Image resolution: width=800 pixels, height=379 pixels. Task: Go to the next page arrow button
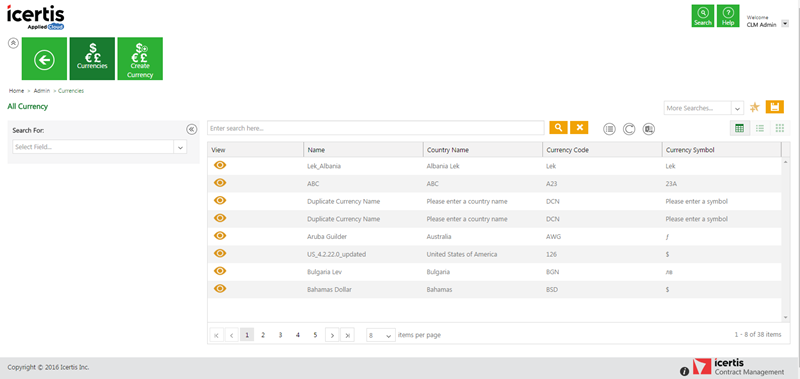click(x=332, y=335)
